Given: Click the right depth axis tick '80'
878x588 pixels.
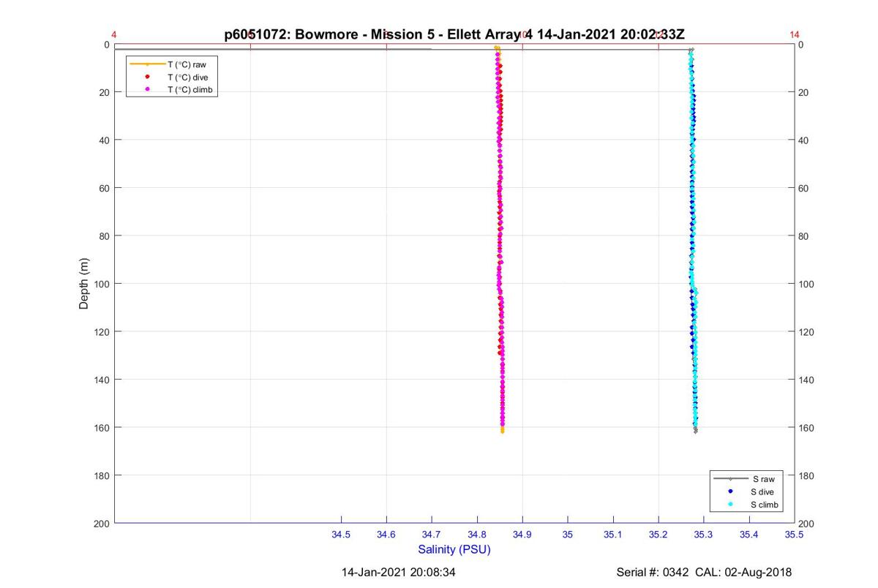Looking at the screenshot, I should [x=805, y=236].
